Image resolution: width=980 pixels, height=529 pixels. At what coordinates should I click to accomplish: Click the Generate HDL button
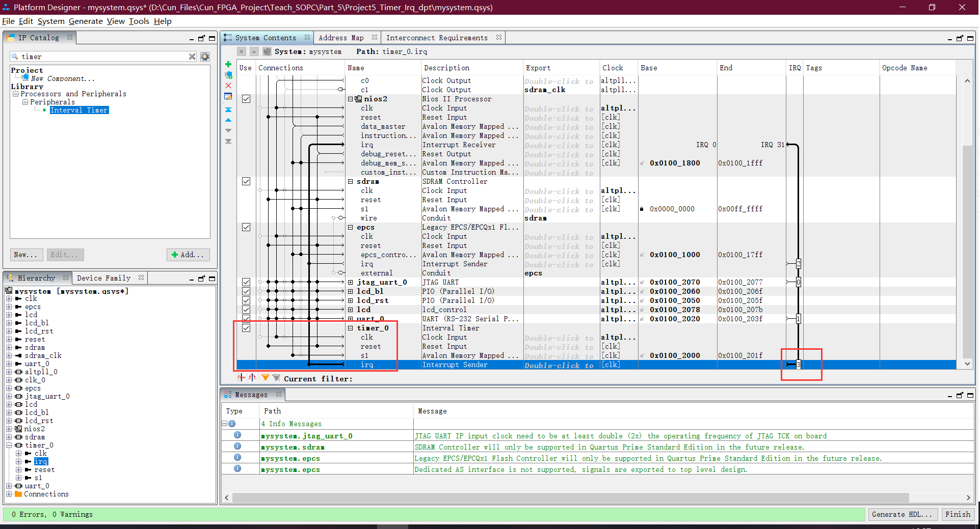pos(902,514)
